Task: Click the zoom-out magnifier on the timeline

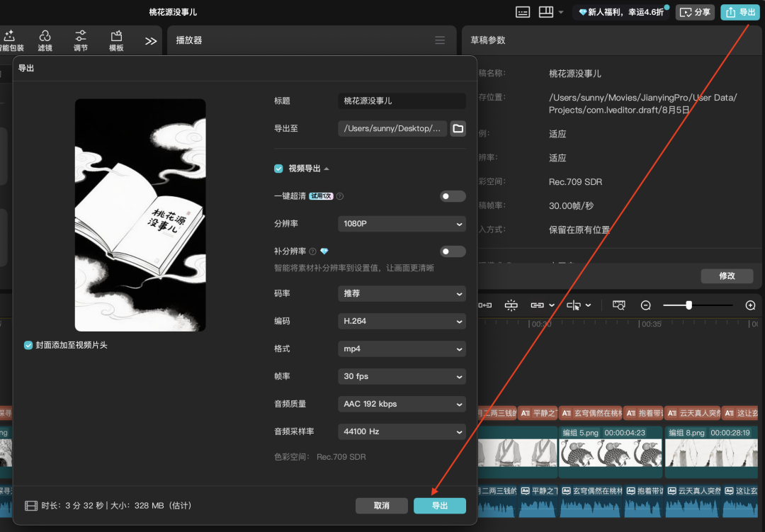Action: point(645,305)
